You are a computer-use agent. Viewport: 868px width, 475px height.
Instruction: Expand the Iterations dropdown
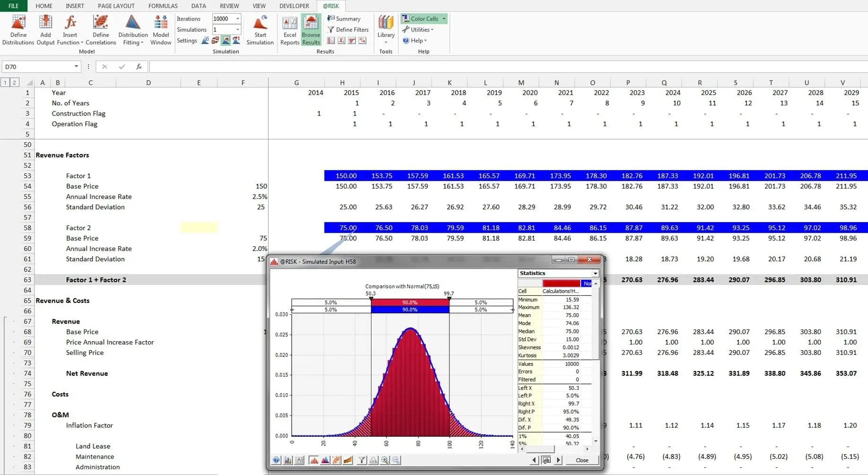[238, 19]
